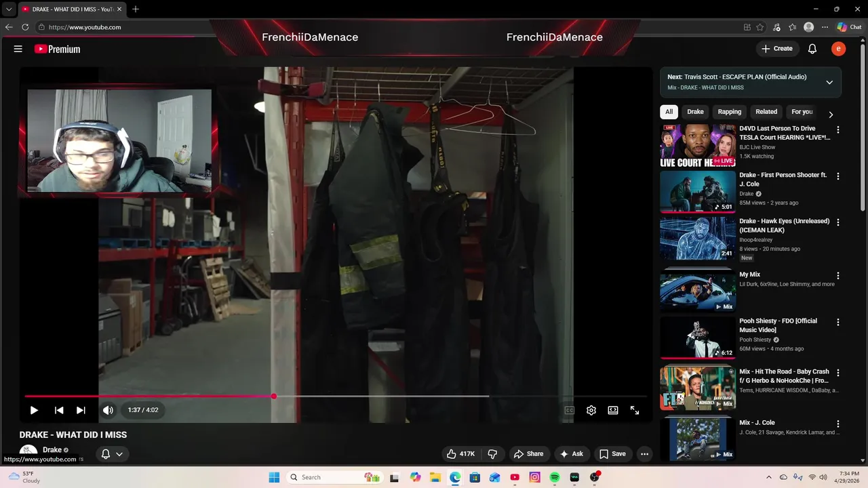The height and width of the screenshot is (488, 868).
Task: Open First Person Shooter video title
Action: 783,180
